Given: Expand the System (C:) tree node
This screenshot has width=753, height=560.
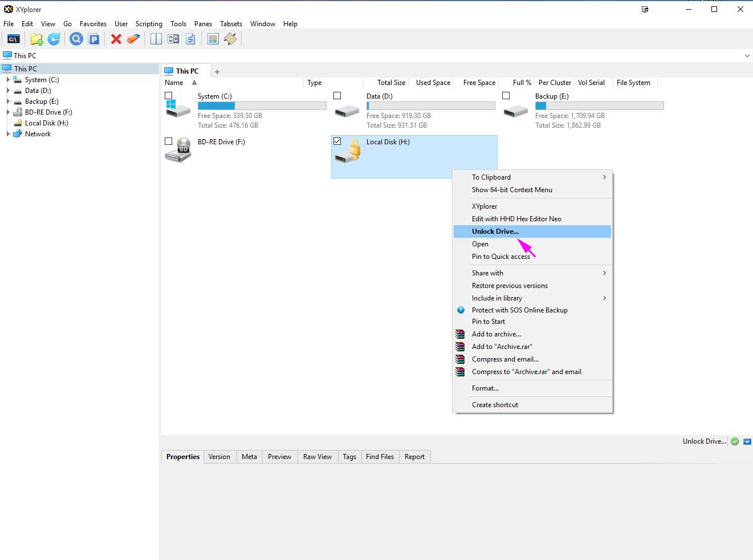Looking at the screenshot, I should click(x=8, y=80).
